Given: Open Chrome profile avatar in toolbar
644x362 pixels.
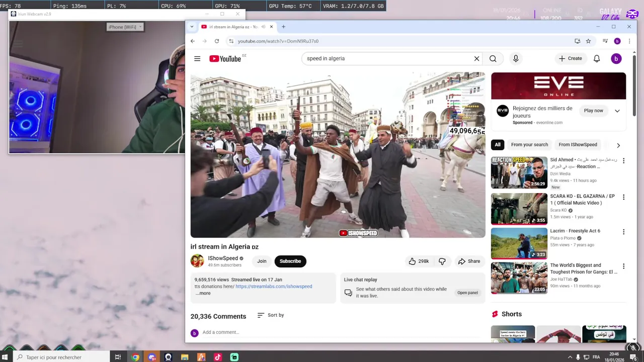Looking at the screenshot, I should tap(617, 41).
